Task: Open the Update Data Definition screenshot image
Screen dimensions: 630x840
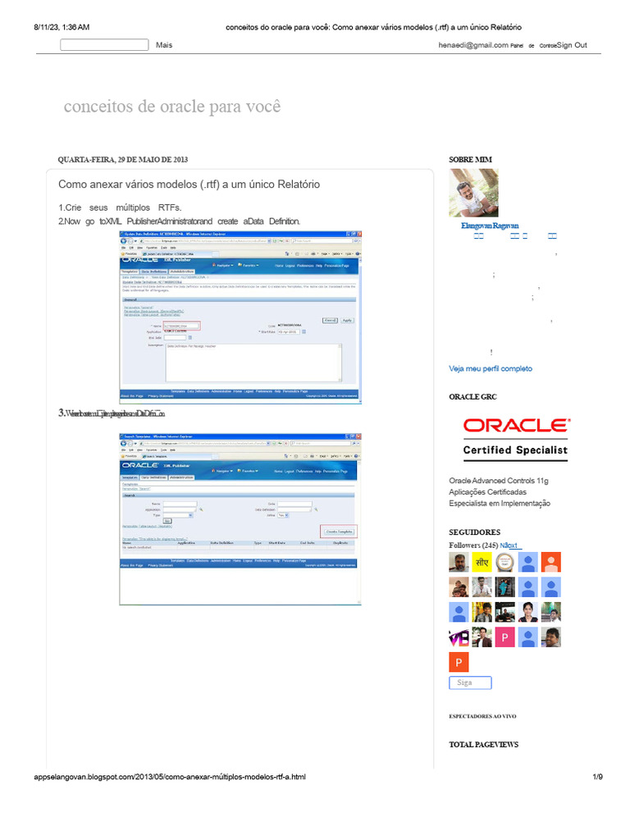Action: [x=240, y=317]
